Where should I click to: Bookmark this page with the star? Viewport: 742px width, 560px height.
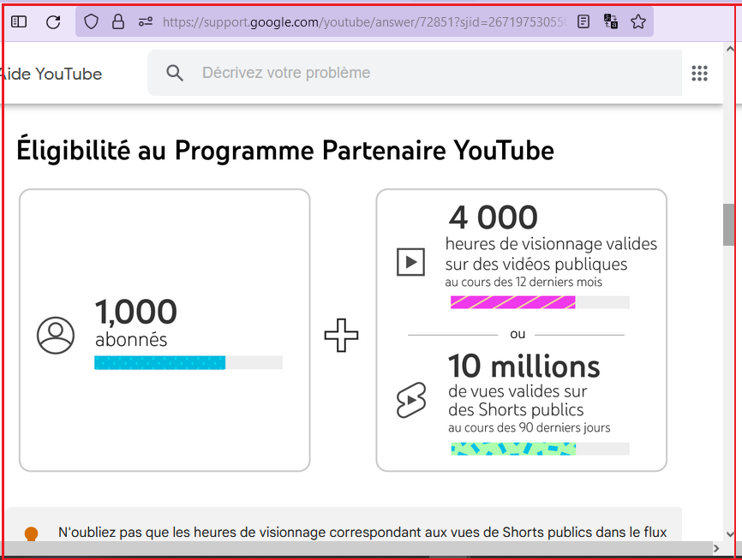(x=638, y=22)
